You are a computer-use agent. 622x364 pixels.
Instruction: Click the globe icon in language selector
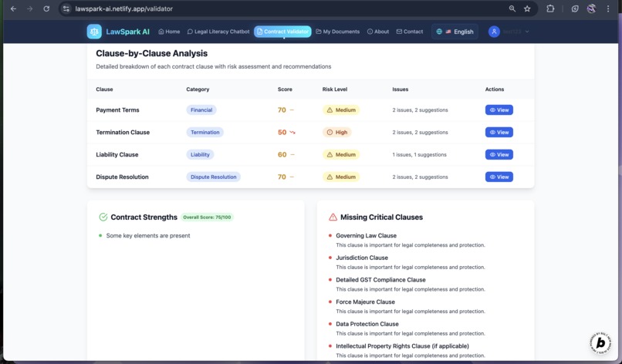(x=439, y=32)
